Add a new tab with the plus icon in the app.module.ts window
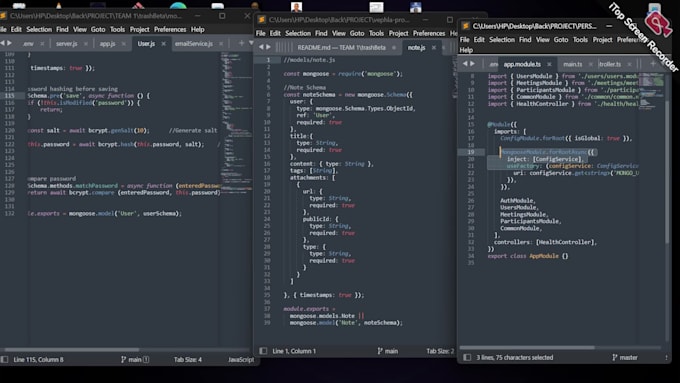 (653, 64)
